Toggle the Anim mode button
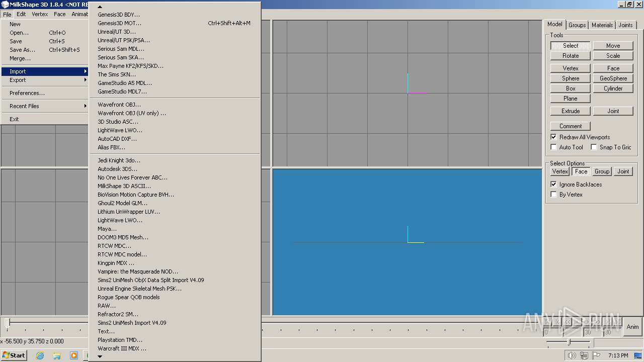 (x=632, y=327)
